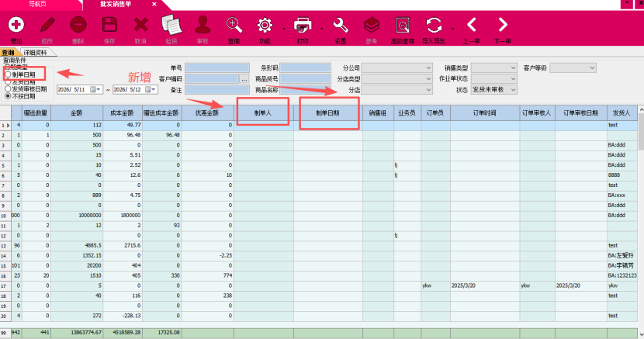The height and width of the screenshot is (339, 644).
Task: Click the 删除 (delete) toolbar icon
Action: (78, 25)
